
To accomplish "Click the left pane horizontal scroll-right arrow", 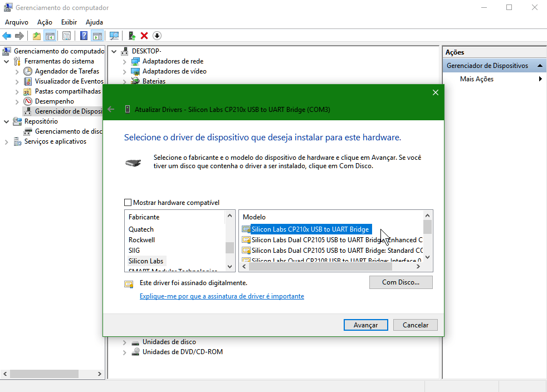I will click(x=99, y=374).
